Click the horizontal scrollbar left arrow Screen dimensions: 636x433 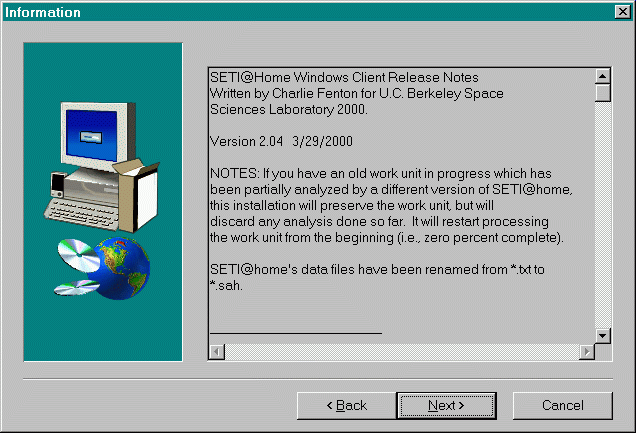(x=217, y=352)
